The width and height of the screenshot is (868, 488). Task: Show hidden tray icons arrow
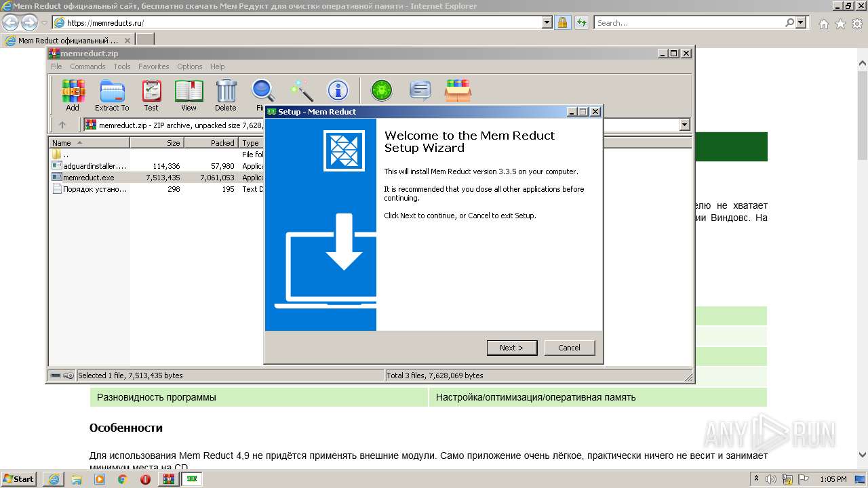pos(757,479)
